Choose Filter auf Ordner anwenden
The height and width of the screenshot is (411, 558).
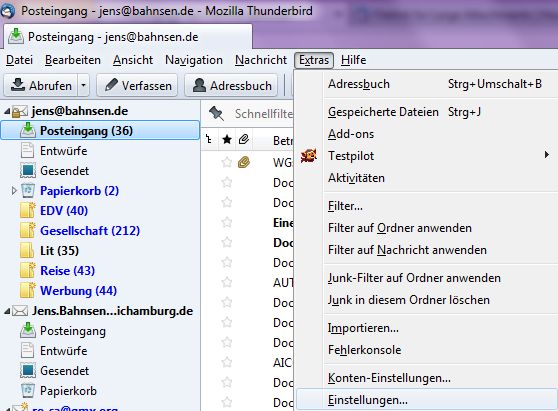point(427,228)
